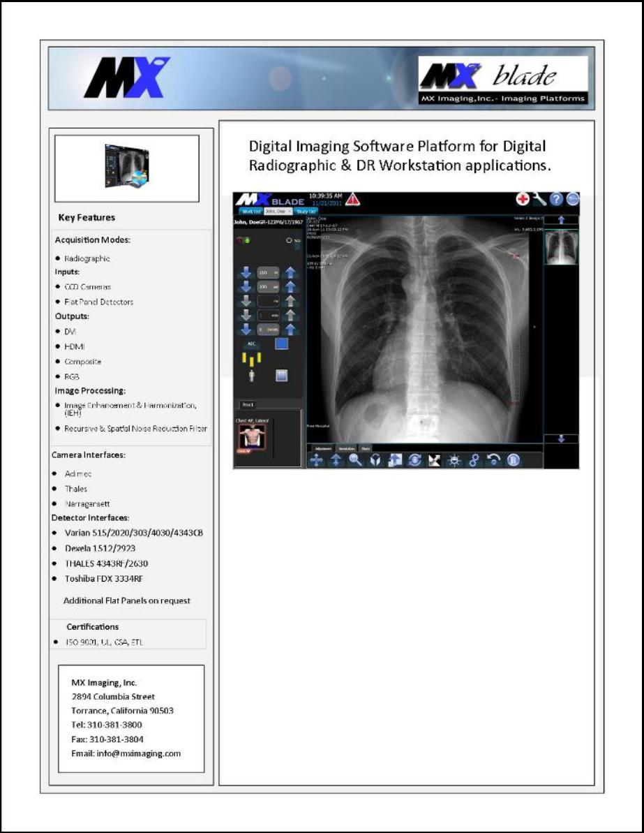Click the field showing 110

pyautogui.click(x=268, y=272)
